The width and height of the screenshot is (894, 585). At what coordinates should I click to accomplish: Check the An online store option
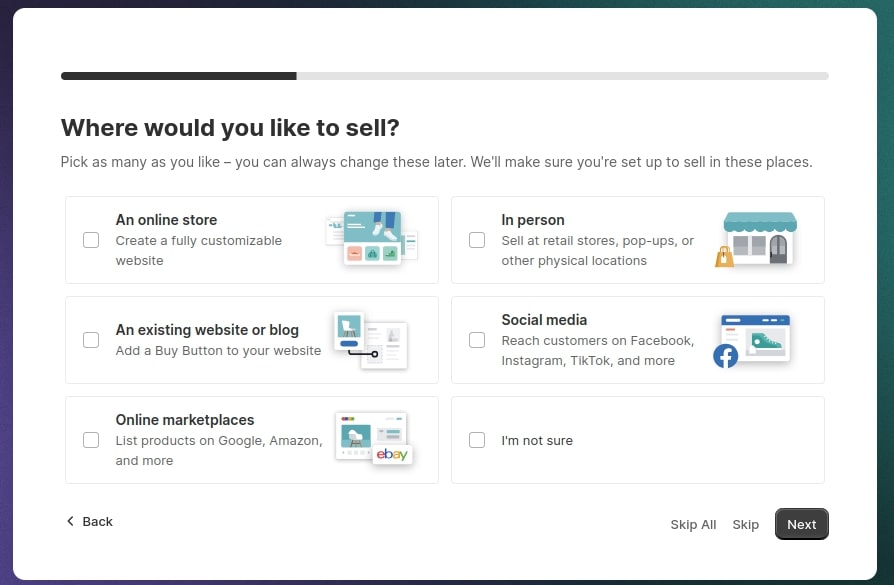click(91, 240)
